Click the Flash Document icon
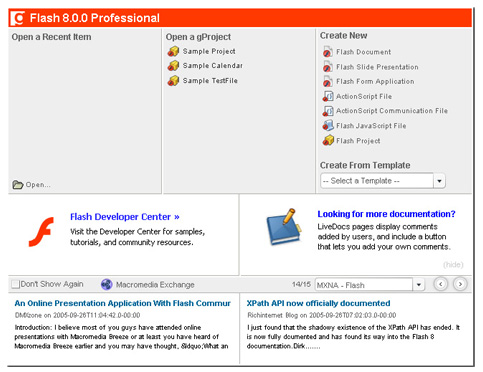The image size is (483, 372). tap(328, 52)
